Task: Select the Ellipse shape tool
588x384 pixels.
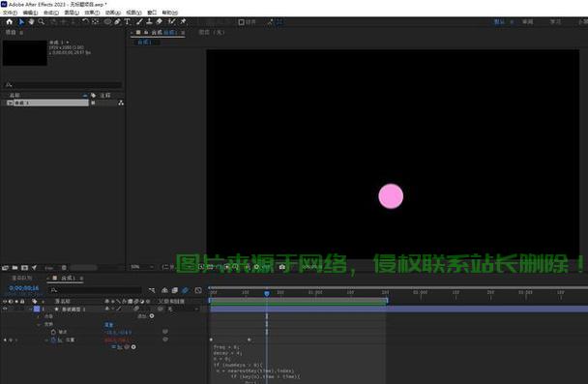Action: 107,21
